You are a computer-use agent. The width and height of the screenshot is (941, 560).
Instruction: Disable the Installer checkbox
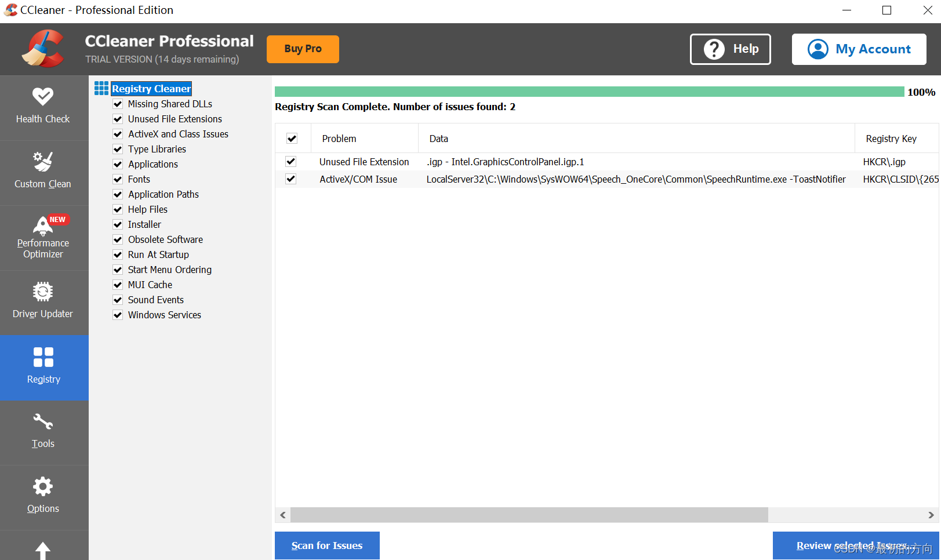click(118, 224)
